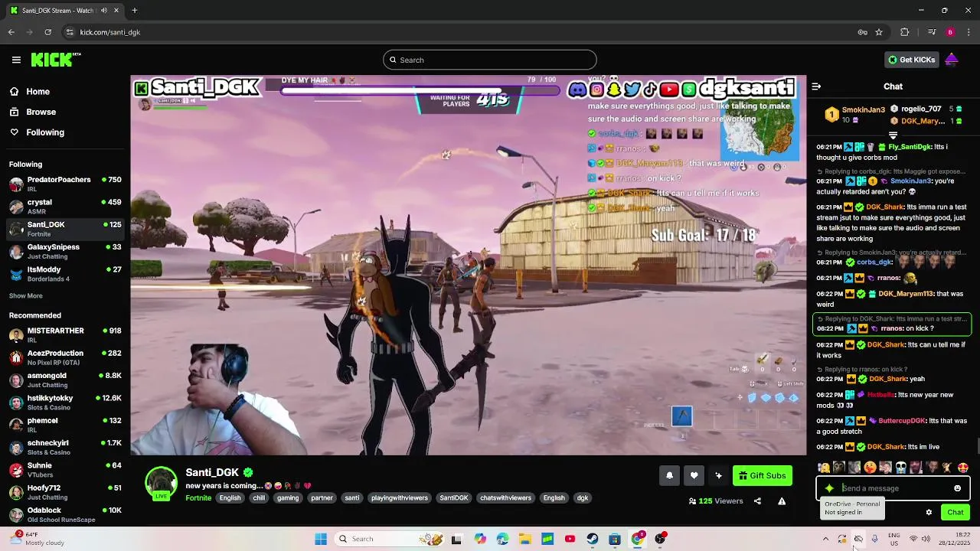Open asmongold recommended channel
Viewport: 980px width, 551px height.
(x=65, y=380)
